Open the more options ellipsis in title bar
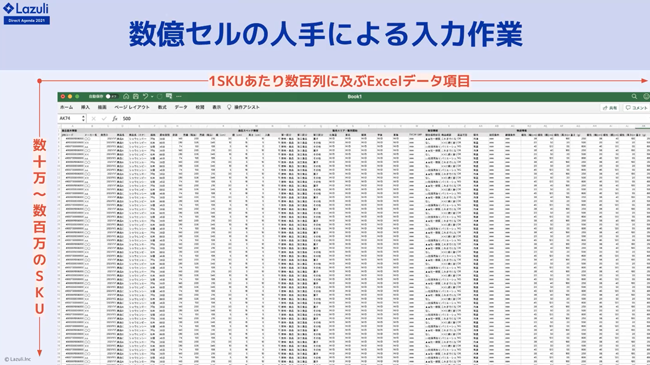Screen dimensions: 650x365 pyautogui.click(x=179, y=96)
